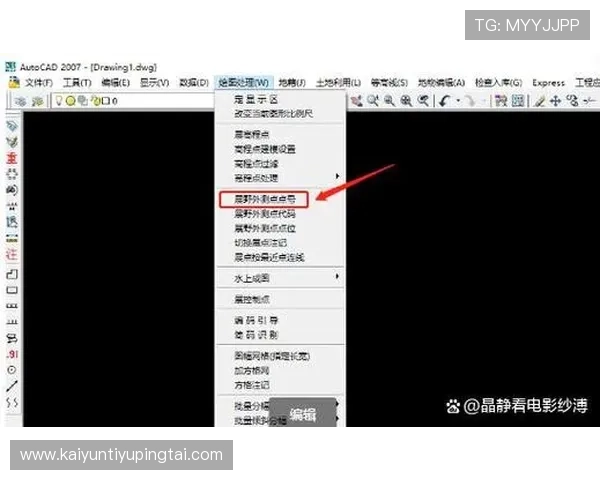Click the blue grid table icon in toolbar
Image resolution: width=600 pixels, height=480 pixels.
[x=518, y=101]
